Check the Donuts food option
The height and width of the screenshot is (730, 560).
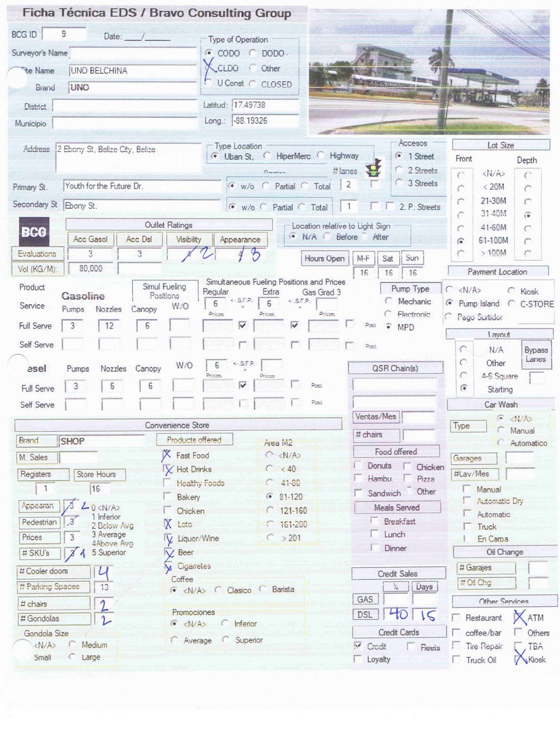[358, 466]
